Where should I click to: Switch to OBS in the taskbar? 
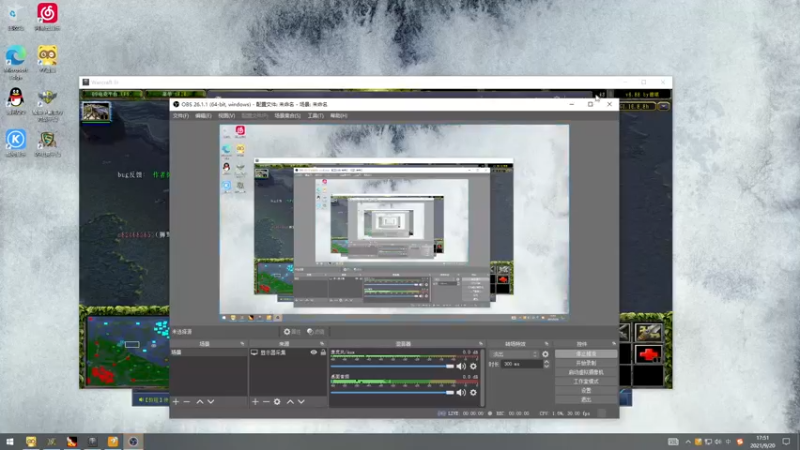[x=133, y=441]
